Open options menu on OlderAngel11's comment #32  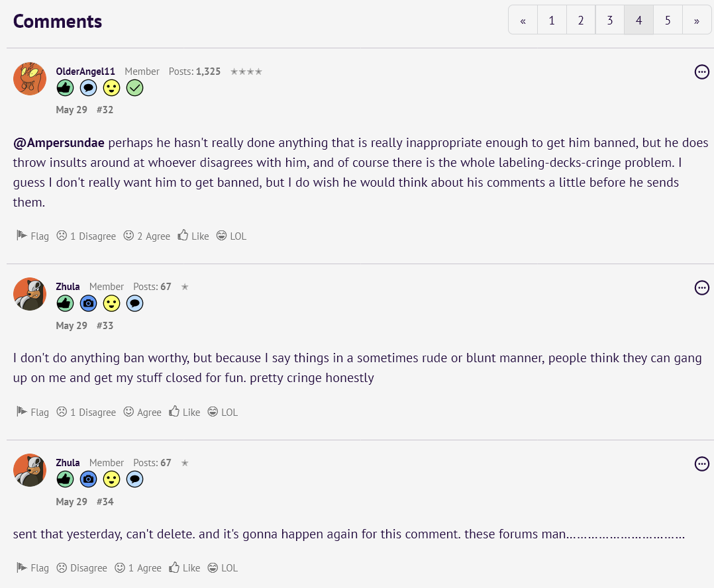702,72
